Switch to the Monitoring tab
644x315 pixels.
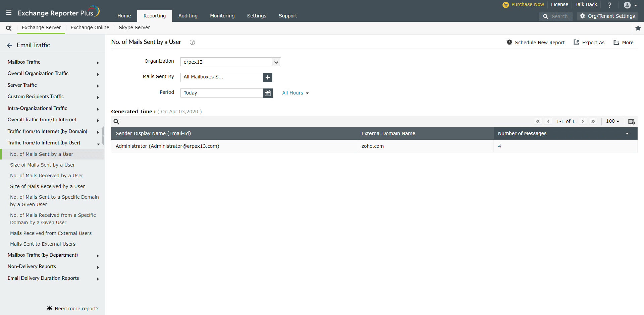point(222,16)
